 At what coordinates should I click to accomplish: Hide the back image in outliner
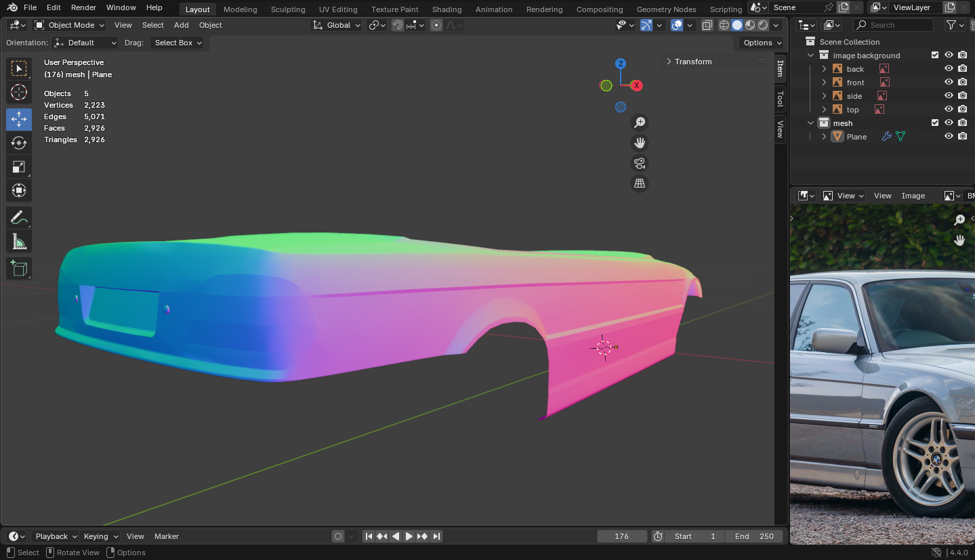(x=949, y=69)
